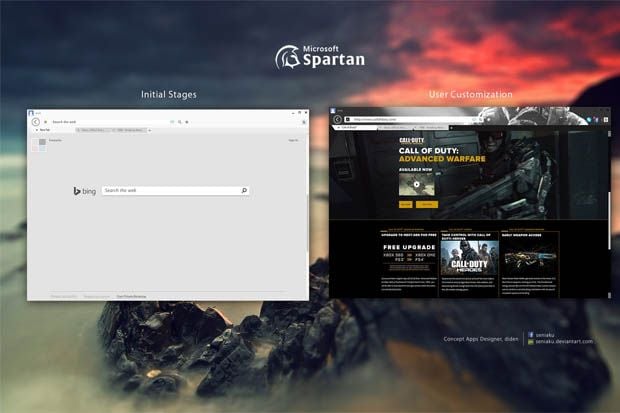Click the Bing logo on the new tab page
Image resolution: width=620 pixels, height=413 pixels.
click(x=85, y=191)
